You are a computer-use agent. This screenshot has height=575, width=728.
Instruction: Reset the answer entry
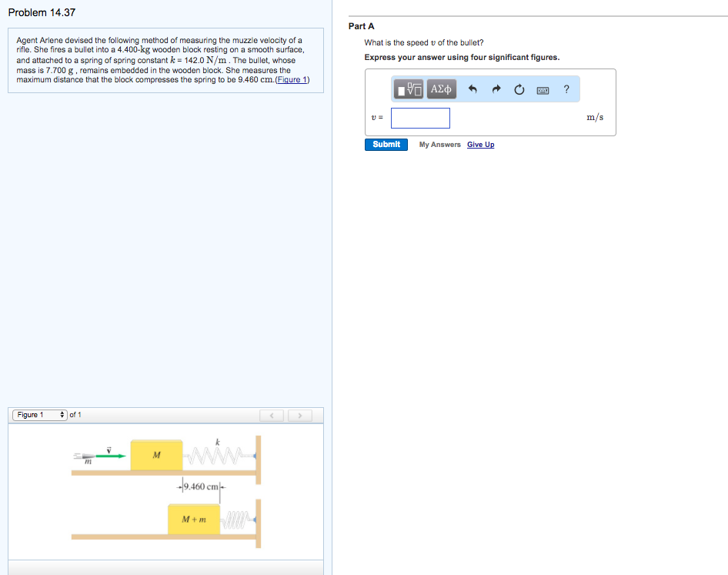[519, 89]
